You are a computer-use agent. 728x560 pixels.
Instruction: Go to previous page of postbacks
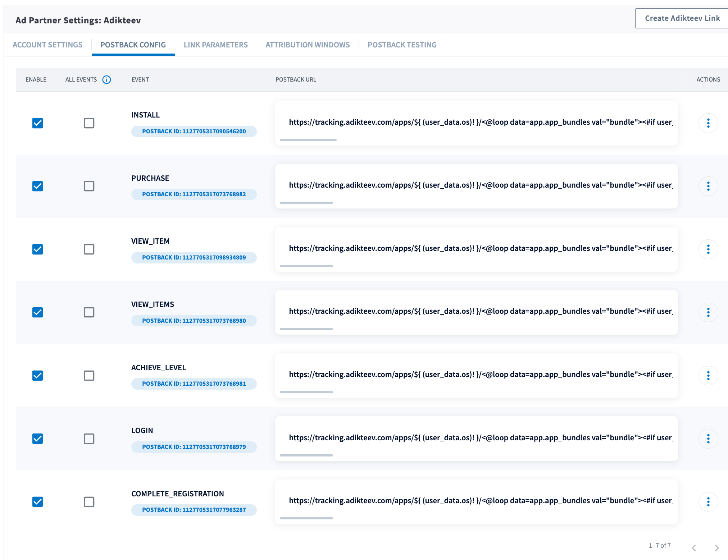pos(694,548)
